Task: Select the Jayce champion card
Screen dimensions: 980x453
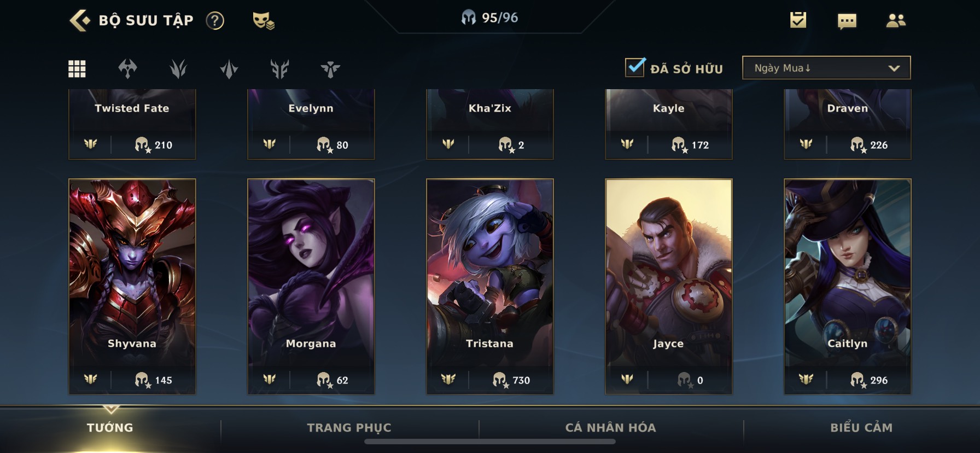Action: (668, 286)
